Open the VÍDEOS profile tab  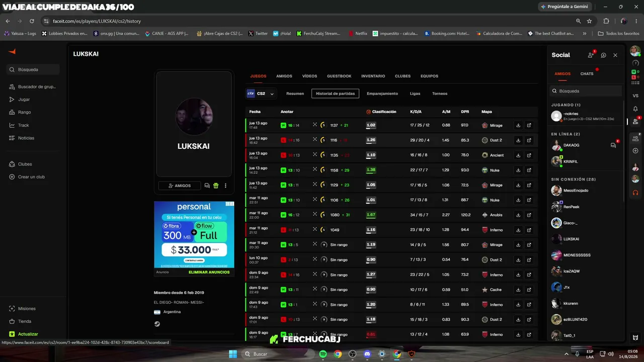pos(309,76)
